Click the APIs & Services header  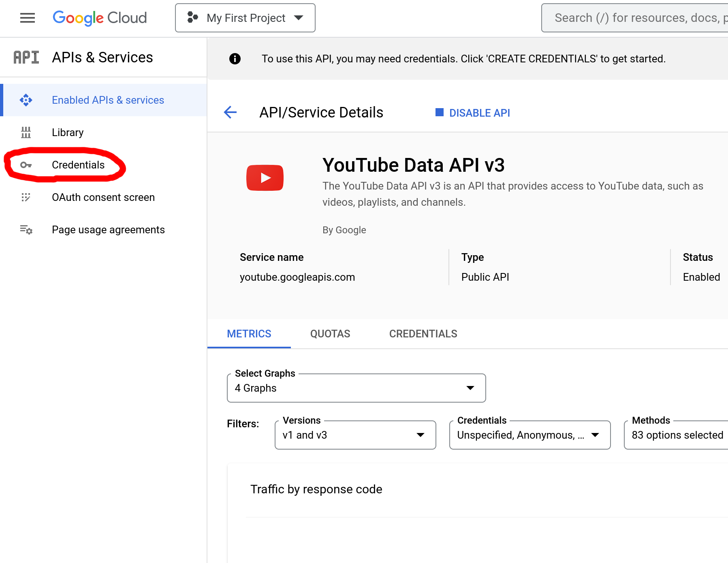(102, 58)
